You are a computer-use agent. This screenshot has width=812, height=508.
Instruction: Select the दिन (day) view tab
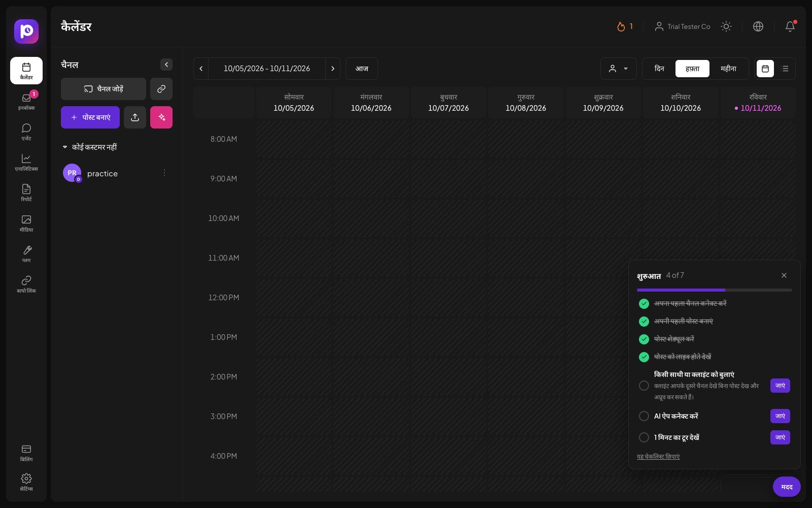(x=659, y=69)
